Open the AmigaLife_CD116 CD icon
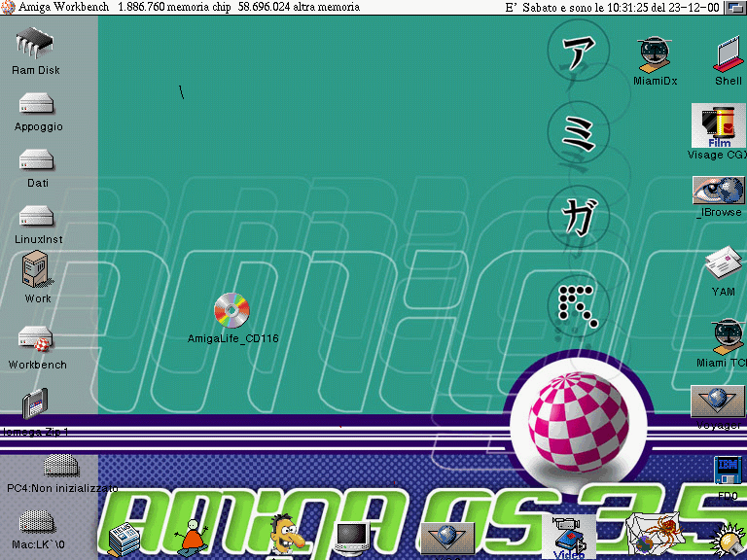Image resolution: width=747 pixels, height=560 pixels. [x=231, y=310]
